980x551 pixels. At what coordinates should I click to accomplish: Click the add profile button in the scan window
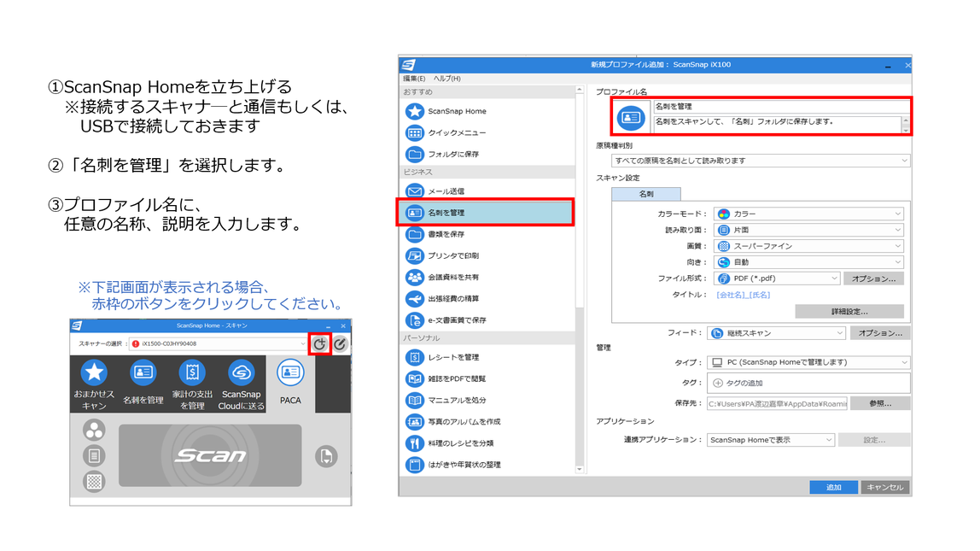[x=319, y=343]
